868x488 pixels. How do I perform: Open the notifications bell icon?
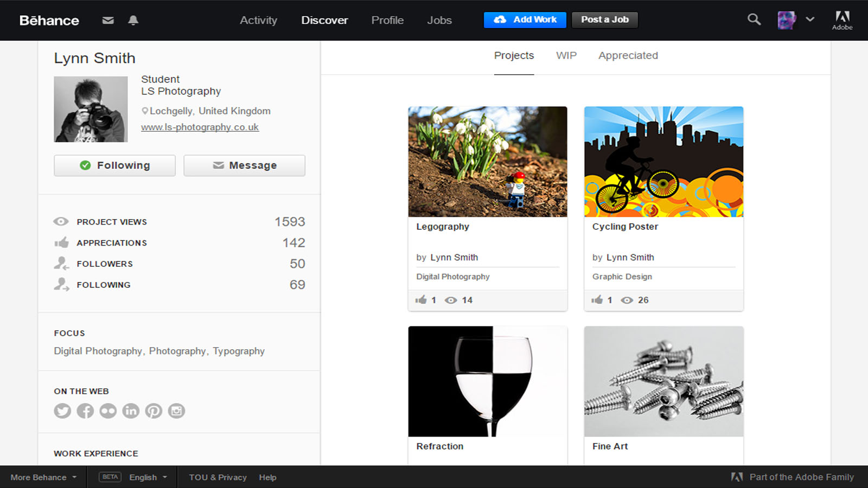[133, 20]
